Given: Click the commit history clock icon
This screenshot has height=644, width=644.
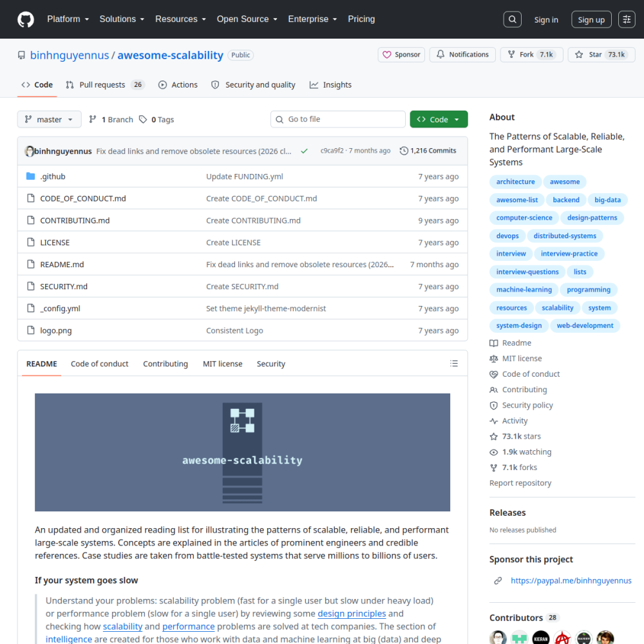Looking at the screenshot, I should [404, 151].
